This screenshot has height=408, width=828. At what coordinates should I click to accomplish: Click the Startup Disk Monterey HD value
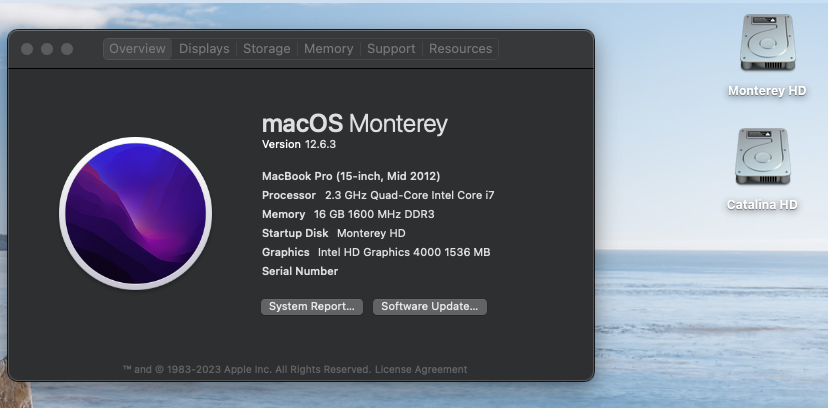click(371, 233)
